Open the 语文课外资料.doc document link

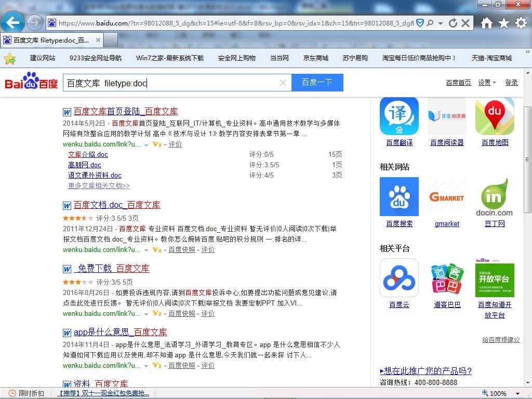coord(95,176)
